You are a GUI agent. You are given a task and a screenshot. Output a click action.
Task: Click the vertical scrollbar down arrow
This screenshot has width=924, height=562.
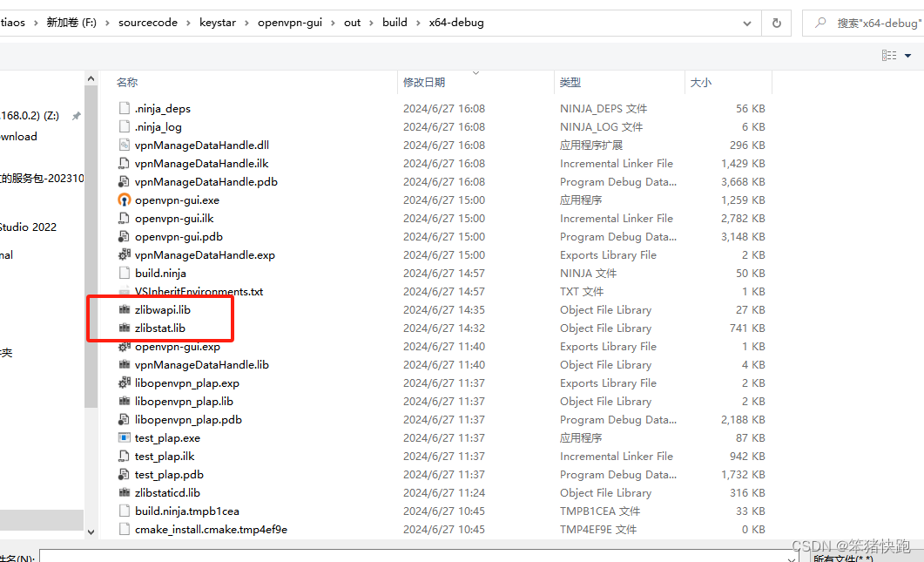(91, 531)
